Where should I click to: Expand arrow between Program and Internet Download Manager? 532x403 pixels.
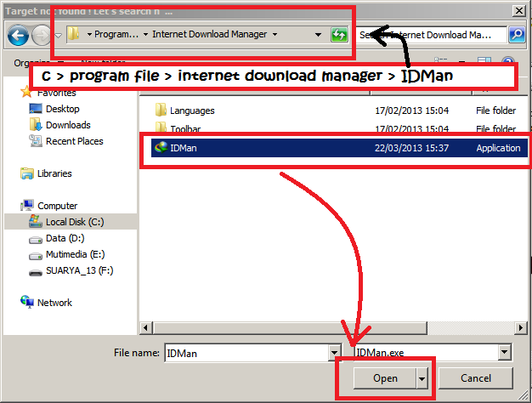point(145,34)
